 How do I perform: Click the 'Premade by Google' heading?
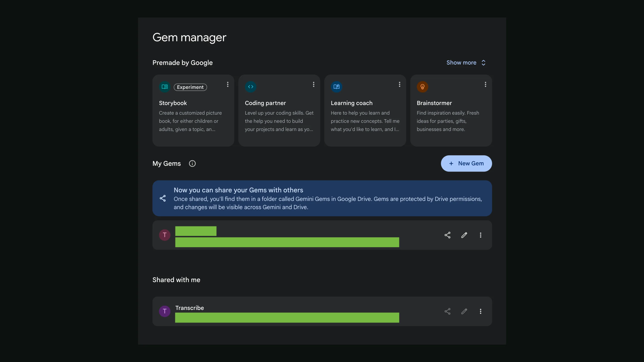(182, 63)
